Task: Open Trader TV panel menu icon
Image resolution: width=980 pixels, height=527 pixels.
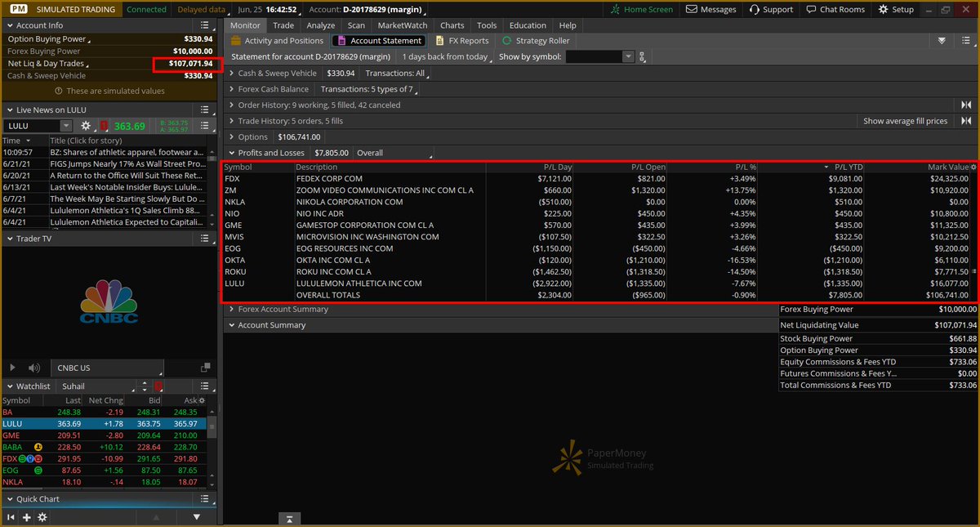Action: click(204, 239)
